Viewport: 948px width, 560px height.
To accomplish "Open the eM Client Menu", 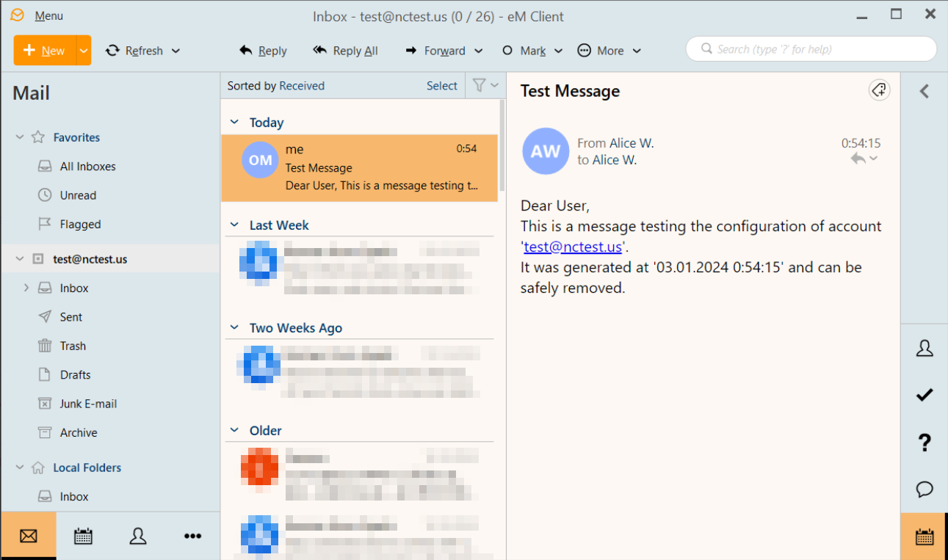I will [x=48, y=16].
